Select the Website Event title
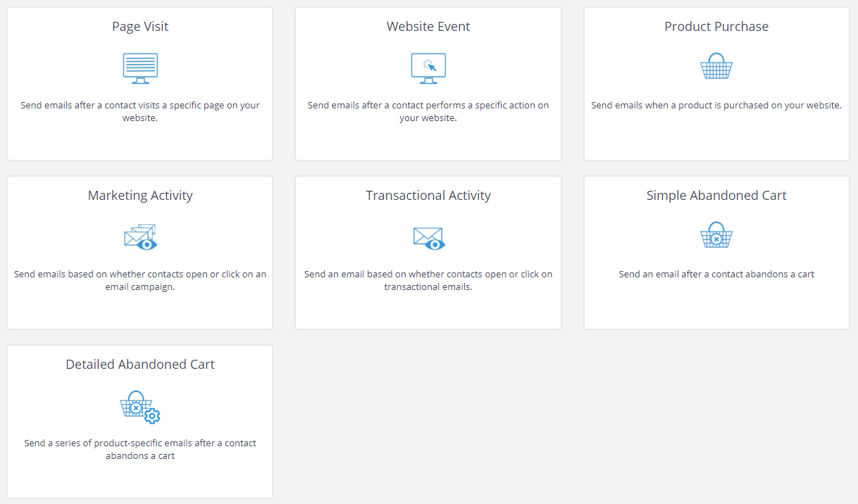 pos(428,27)
